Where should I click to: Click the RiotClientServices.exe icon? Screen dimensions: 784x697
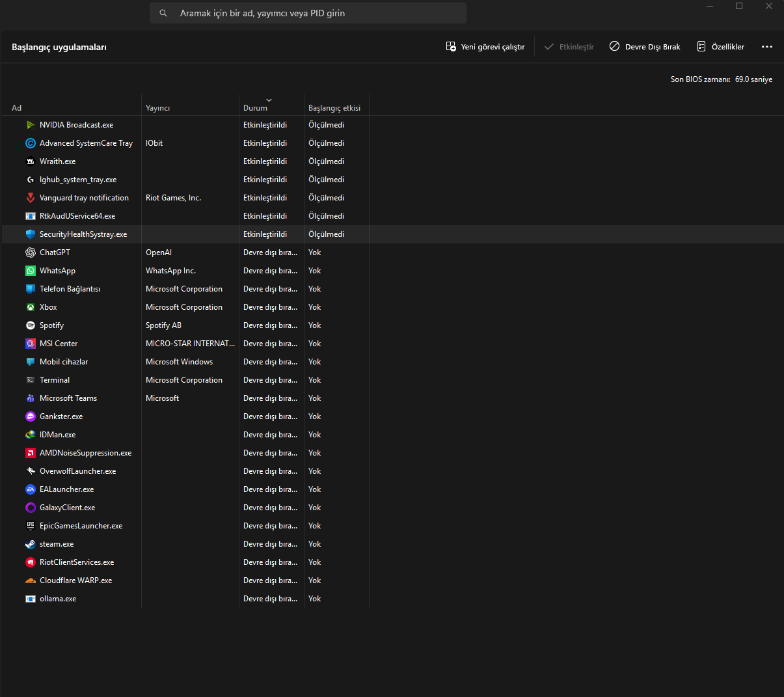point(31,562)
